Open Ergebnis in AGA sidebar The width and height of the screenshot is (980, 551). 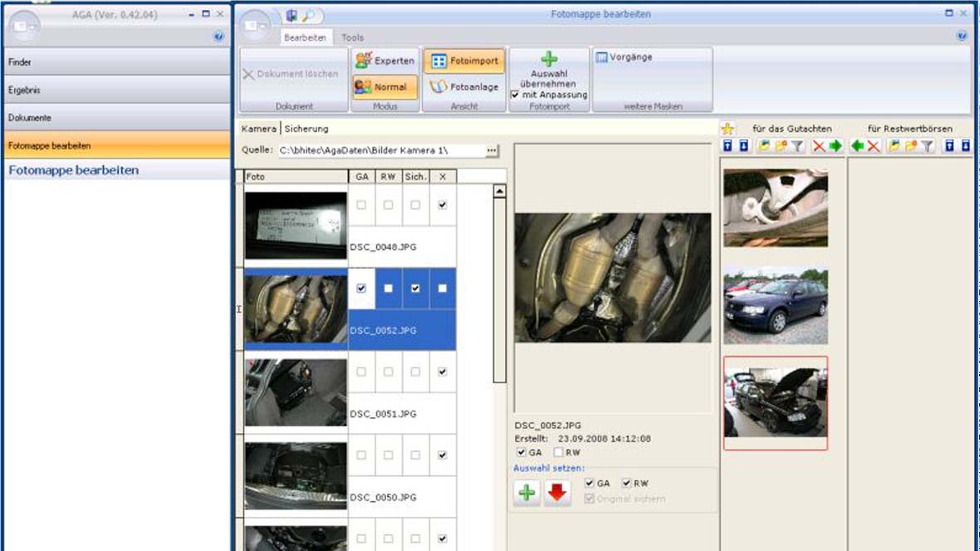coord(117,90)
